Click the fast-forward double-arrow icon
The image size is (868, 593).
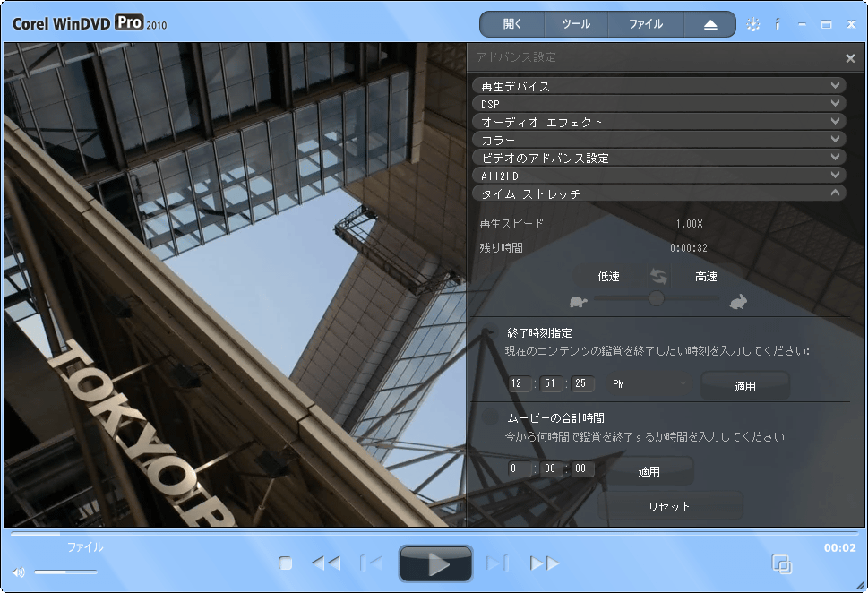[x=544, y=563]
